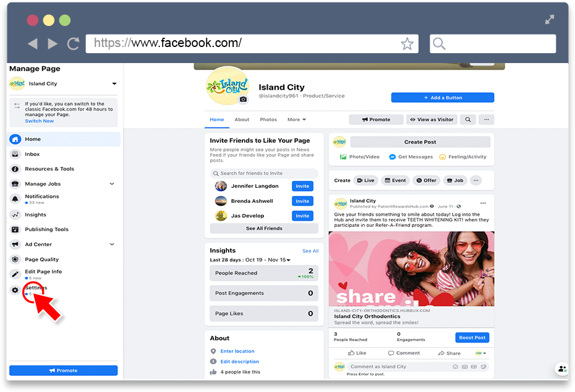Click the browser back arrow
The image size is (575, 392).
point(33,44)
